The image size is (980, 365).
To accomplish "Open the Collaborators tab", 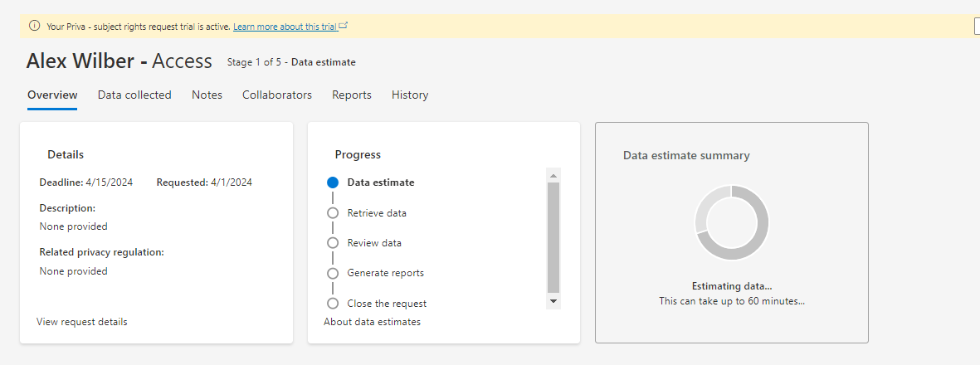I will pos(277,95).
